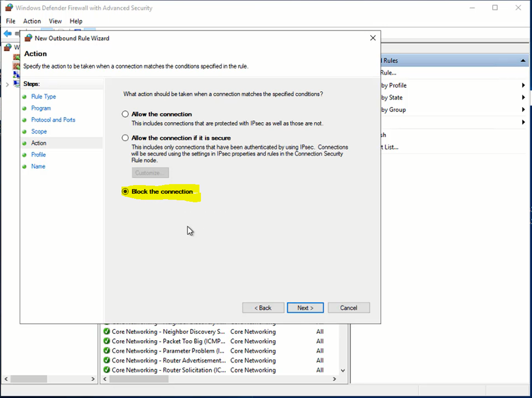Select the Block the connection radio button
The width and height of the screenshot is (532, 398).
click(125, 191)
